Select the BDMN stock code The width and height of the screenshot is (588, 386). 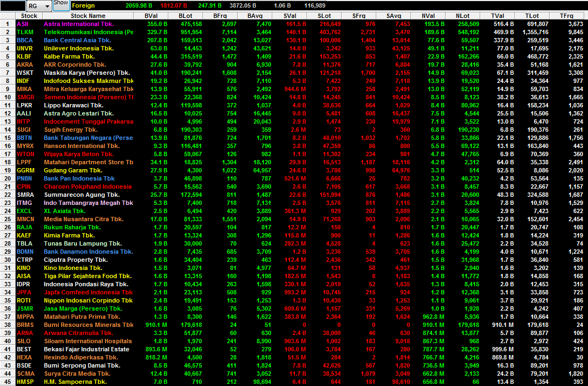coord(25,252)
